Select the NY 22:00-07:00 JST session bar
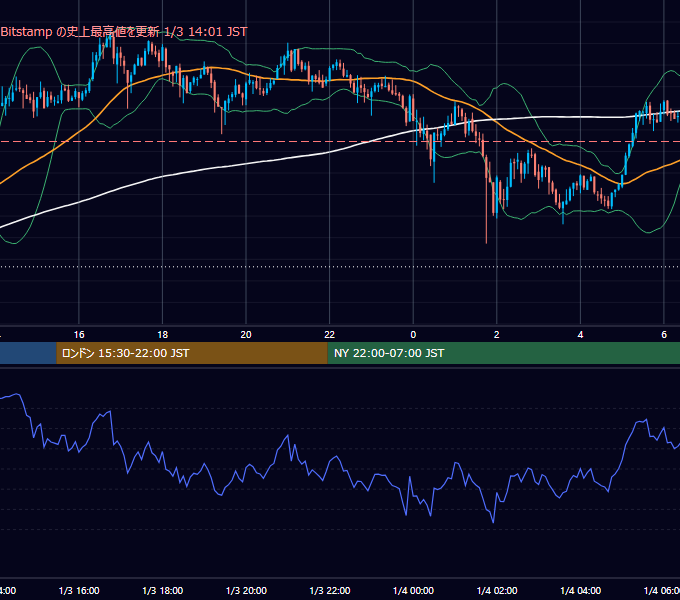680x600 pixels. (x=503, y=353)
